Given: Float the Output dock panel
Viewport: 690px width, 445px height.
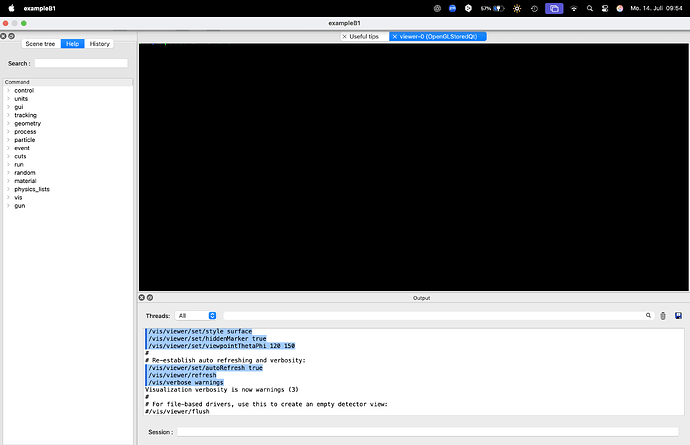Looking at the screenshot, I should tap(150, 298).
